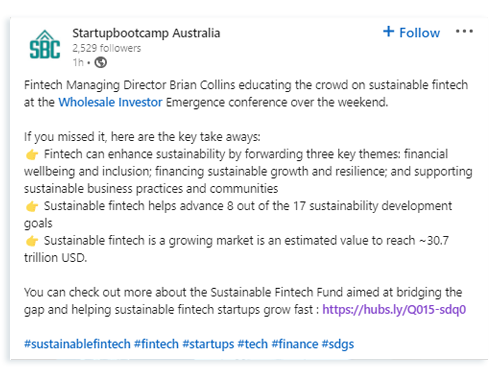Click the #tech hashtag
500x376 pixels.
[253, 344]
